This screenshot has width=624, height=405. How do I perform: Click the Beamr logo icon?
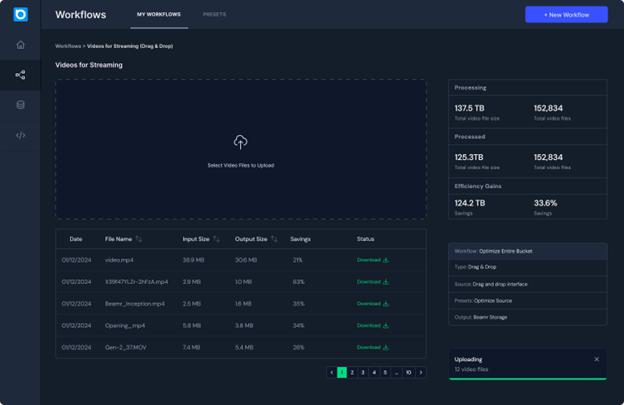pos(20,15)
